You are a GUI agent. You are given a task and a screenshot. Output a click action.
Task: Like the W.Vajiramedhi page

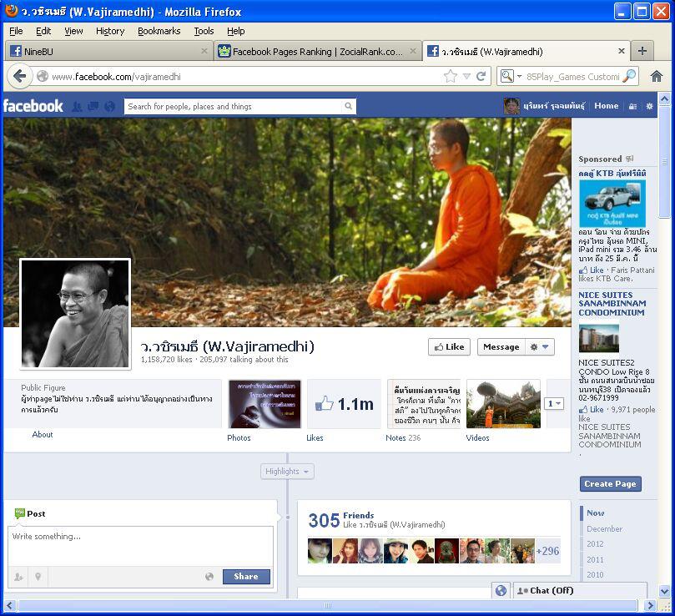[449, 347]
